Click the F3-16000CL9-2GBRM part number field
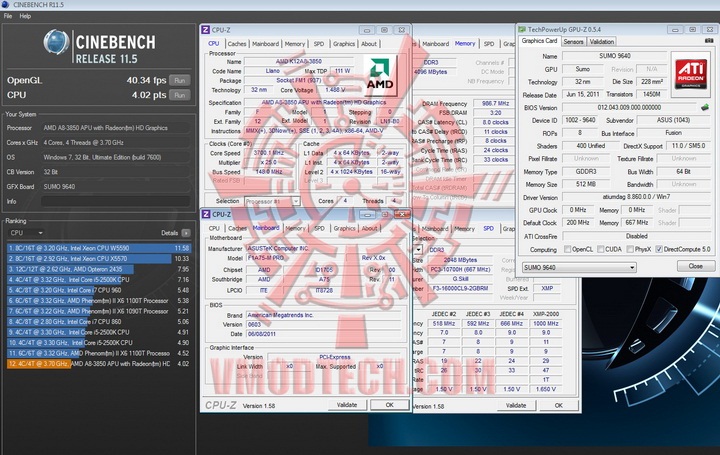 (x=459, y=288)
